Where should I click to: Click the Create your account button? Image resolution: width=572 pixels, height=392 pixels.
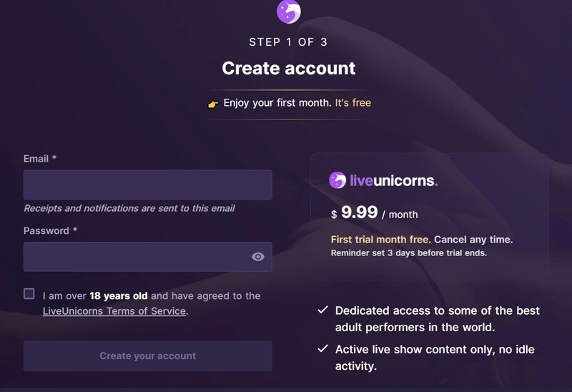(148, 356)
